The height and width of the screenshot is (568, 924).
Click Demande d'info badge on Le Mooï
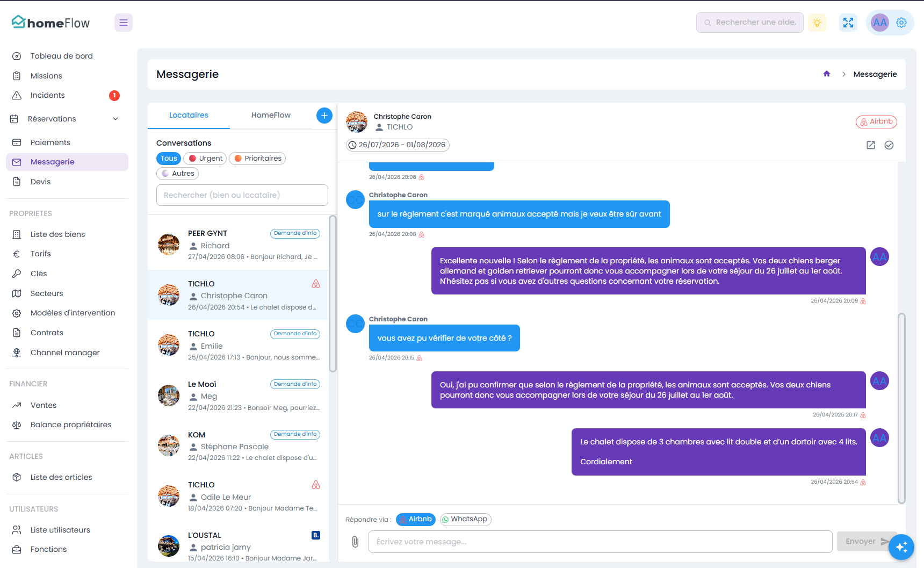point(295,384)
